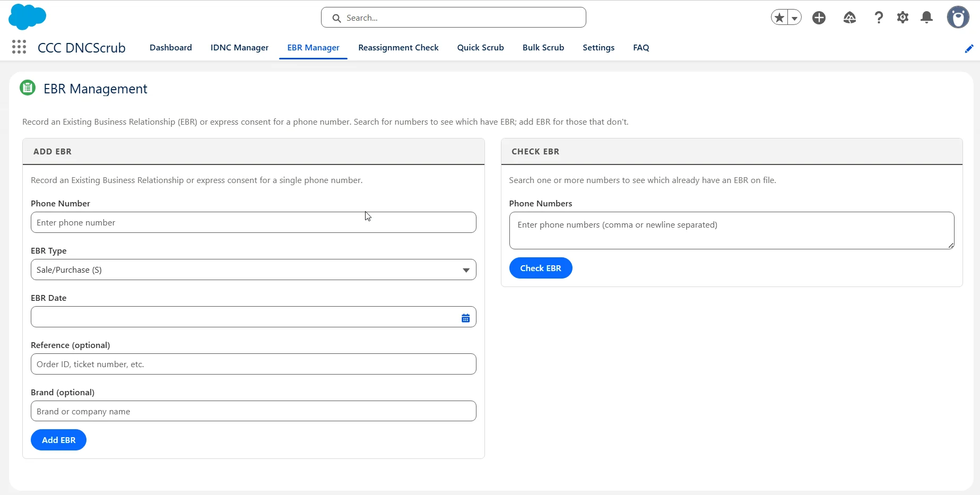980x495 pixels.
Task: Expand the Favorites list dropdown arrow
Action: tap(794, 18)
